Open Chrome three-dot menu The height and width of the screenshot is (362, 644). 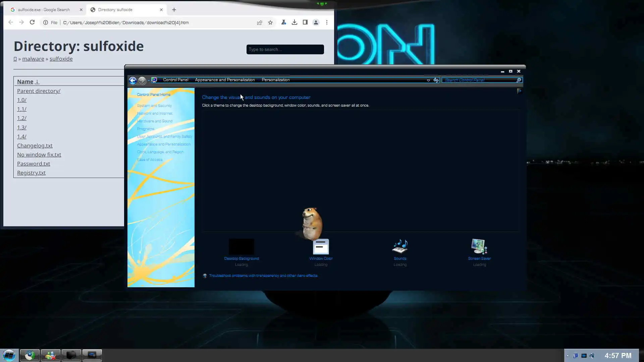327,22
